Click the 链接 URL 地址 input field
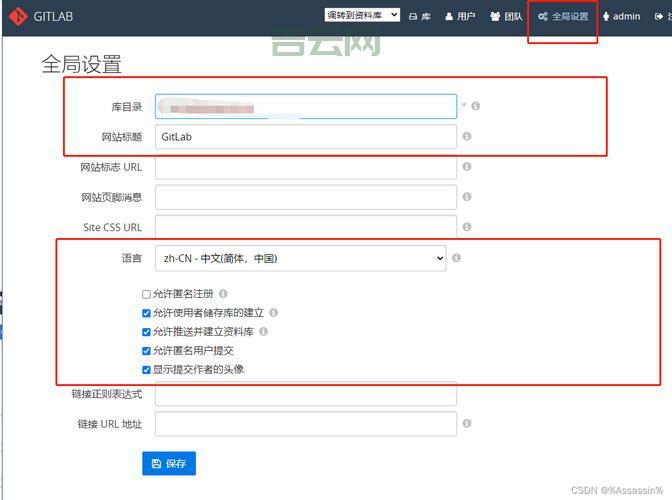672x500 pixels. [306, 424]
